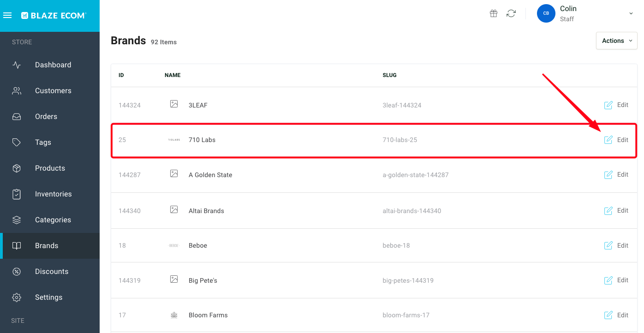644x333 pixels.
Task: Click the Dashboard pulse icon
Action: click(17, 65)
